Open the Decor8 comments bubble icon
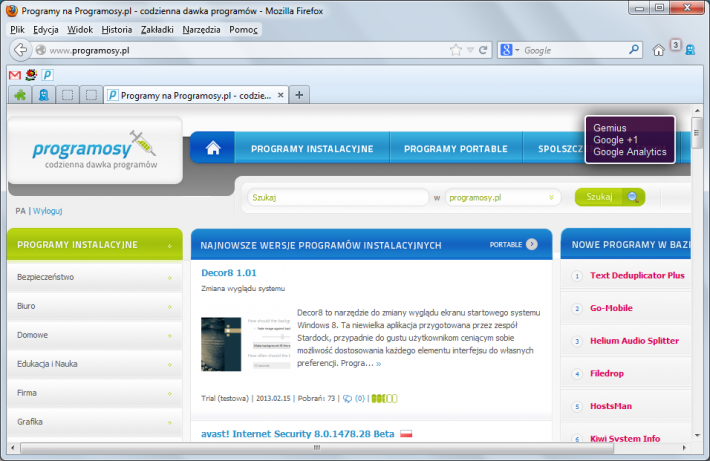 point(347,399)
